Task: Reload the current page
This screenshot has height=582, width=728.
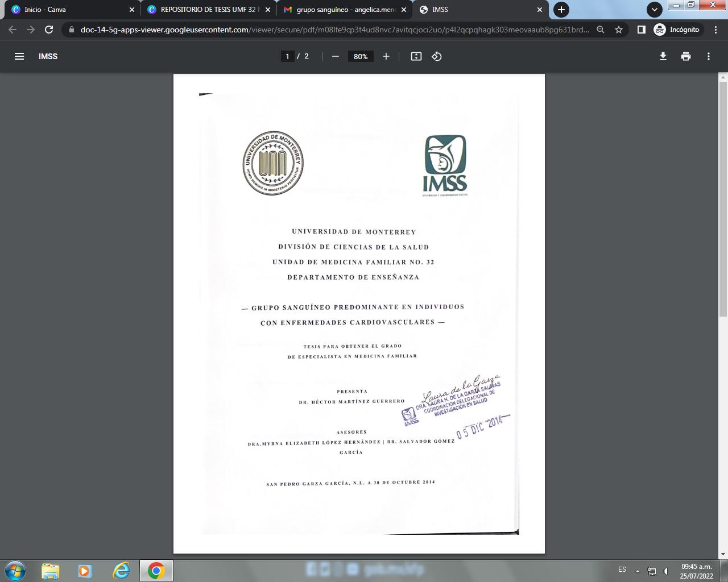Action: [x=49, y=30]
